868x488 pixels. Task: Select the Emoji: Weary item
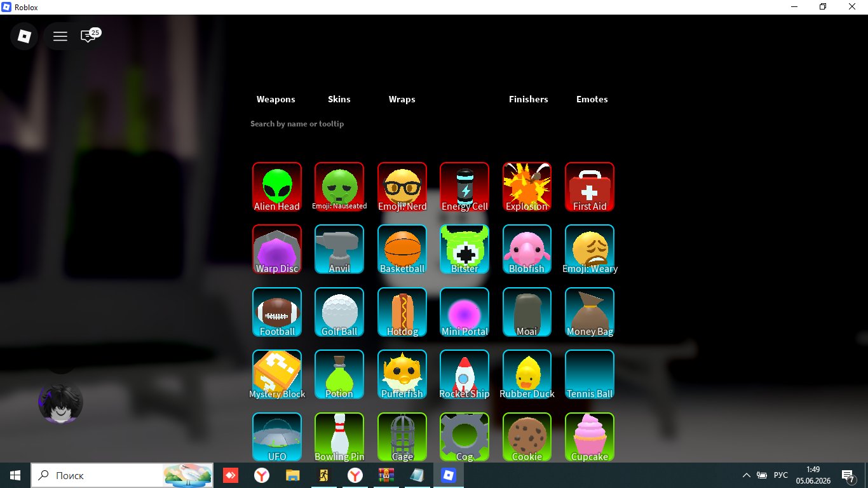590,249
